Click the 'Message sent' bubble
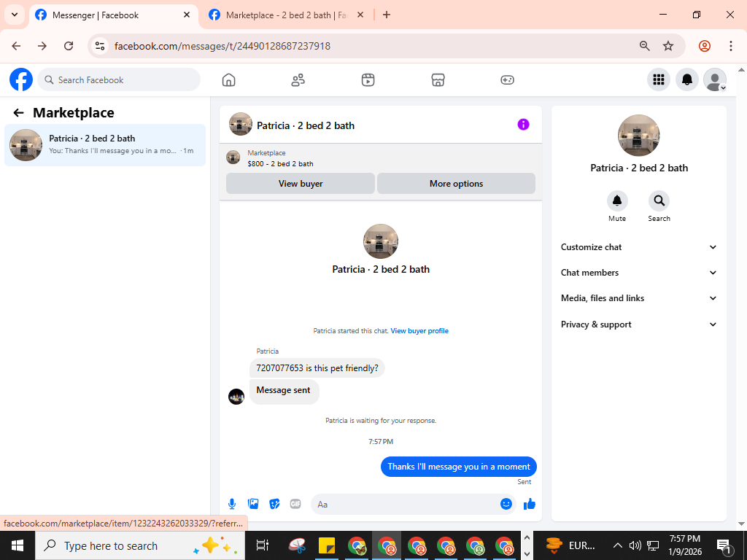The height and width of the screenshot is (560, 747). 284,392
